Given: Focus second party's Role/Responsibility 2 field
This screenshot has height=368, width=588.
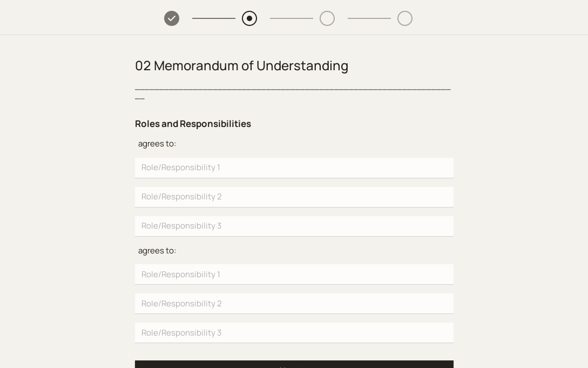Looking at the screenshot, I should click(294, 304).
